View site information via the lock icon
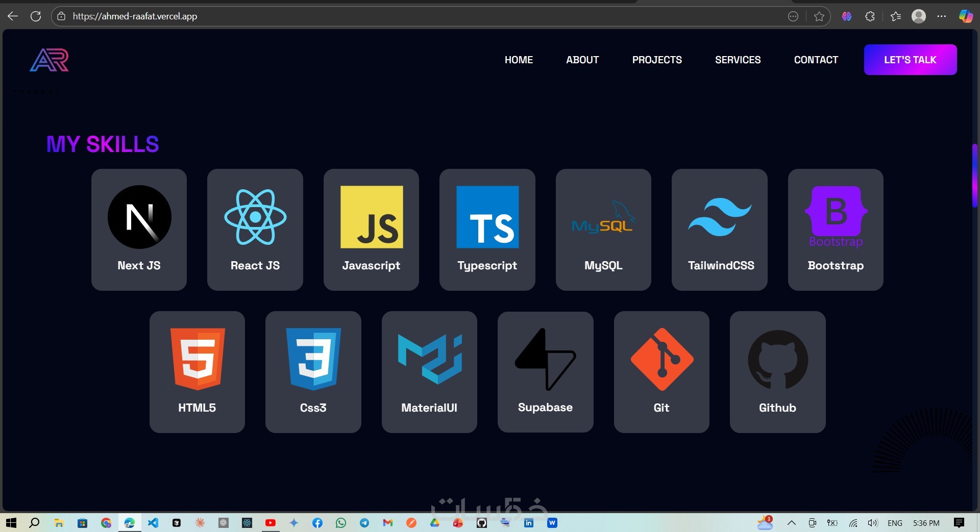The image size is (980, 532). click(x=61, y=16)
